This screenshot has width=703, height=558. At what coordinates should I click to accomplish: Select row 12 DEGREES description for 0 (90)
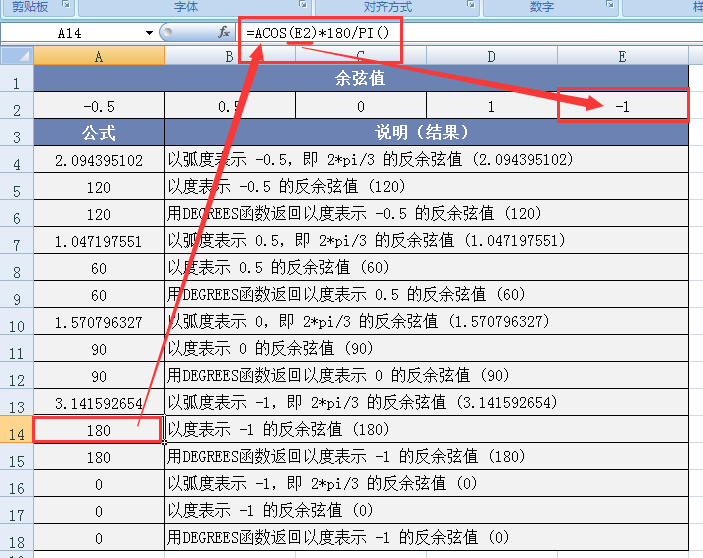pyautogui.click(x=426, y=376)
